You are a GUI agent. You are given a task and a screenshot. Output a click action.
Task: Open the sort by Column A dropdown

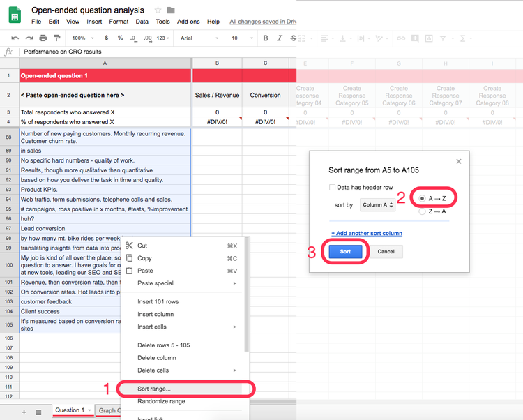(377, 205)
